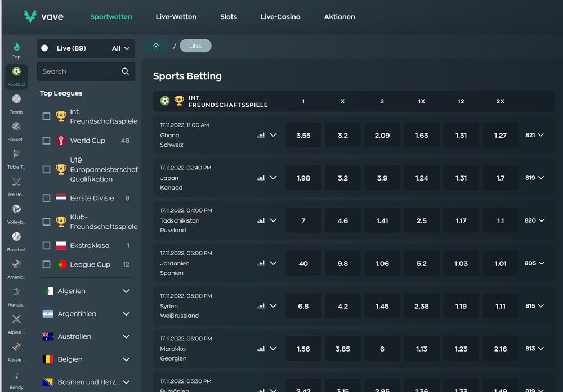Open statistics for the Ghana vs Schweiz match
The height and width of the screenshot is (392, 563).
(260, 135)
